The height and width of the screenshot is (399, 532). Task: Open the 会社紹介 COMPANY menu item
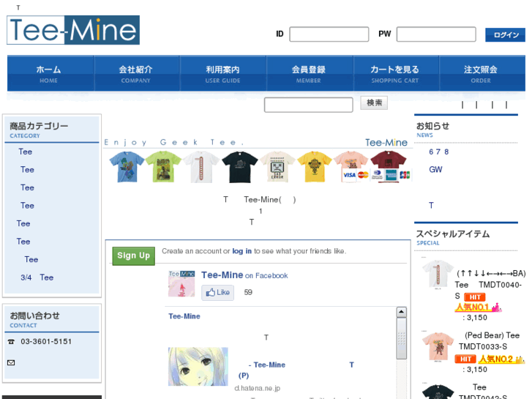click(136, 74)
